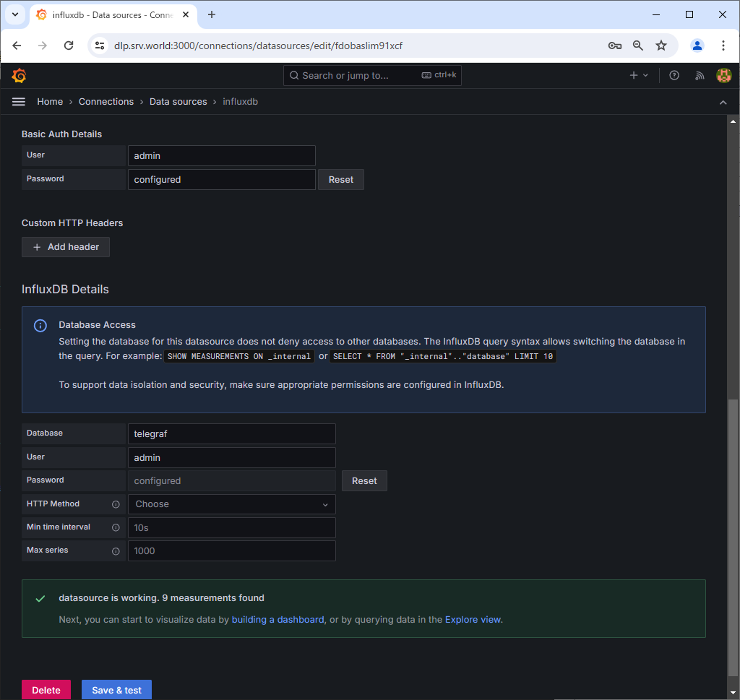Image resolution: width=740 pixels, height=700 pixels.
Task: Click the InfluxDB Details heading
Action: (65, 289)
